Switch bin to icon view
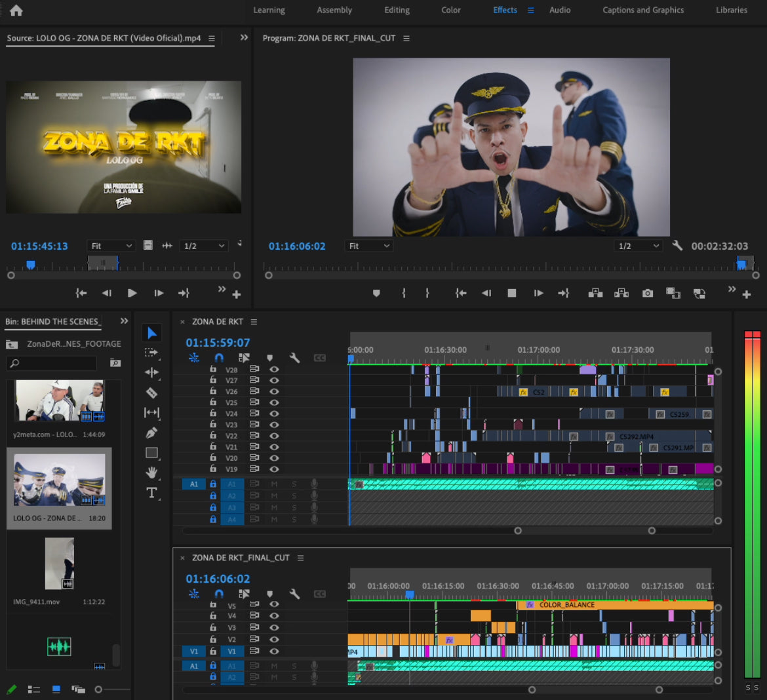 coord(56,690)
